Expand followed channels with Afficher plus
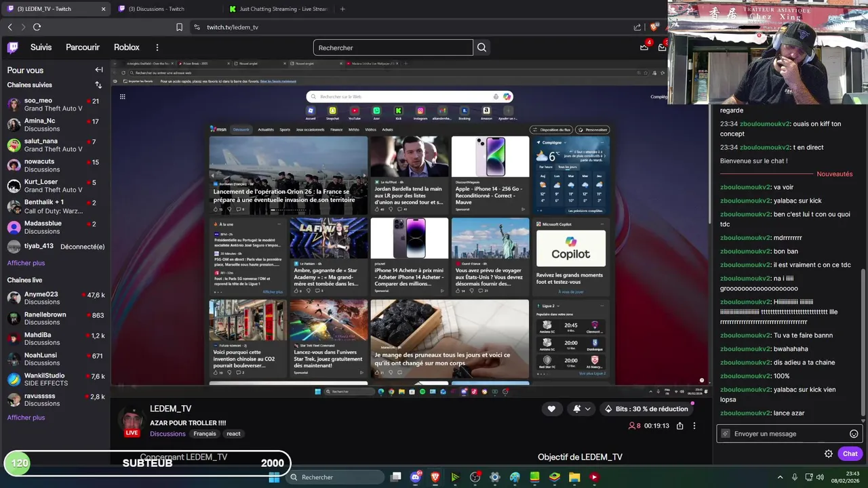The image size is (868, 488). coord(26,263)
